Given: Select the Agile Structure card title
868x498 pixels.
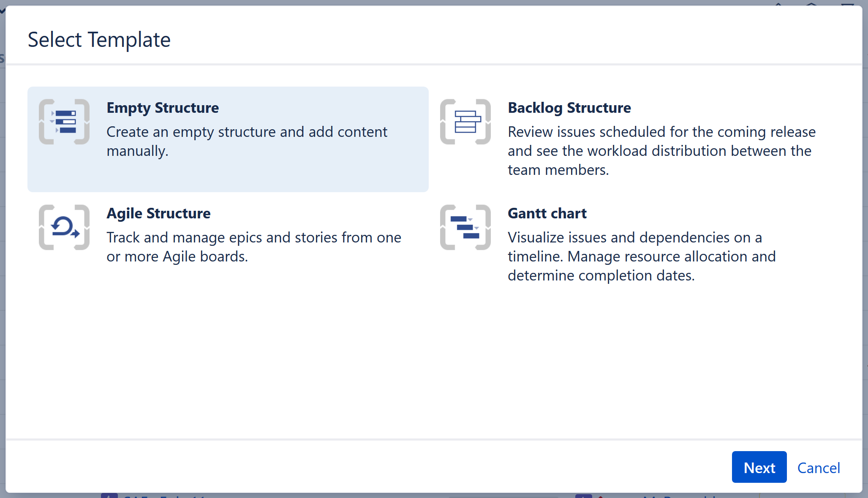Looking at the screenshot, I should coord(158,213).
